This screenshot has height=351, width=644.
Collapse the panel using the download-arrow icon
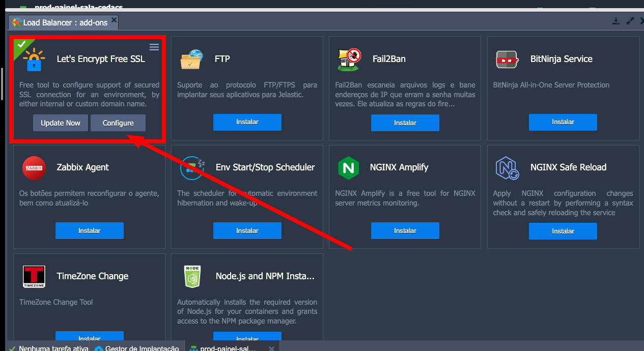[616, 21]
